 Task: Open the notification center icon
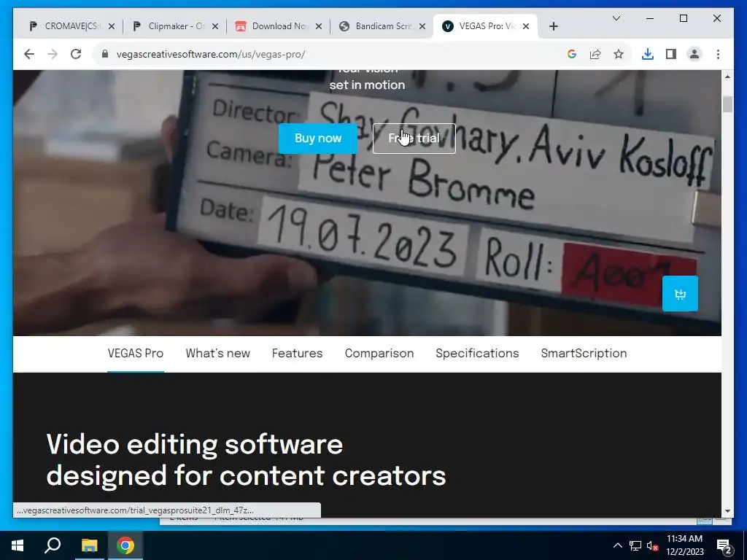point(724,546)
